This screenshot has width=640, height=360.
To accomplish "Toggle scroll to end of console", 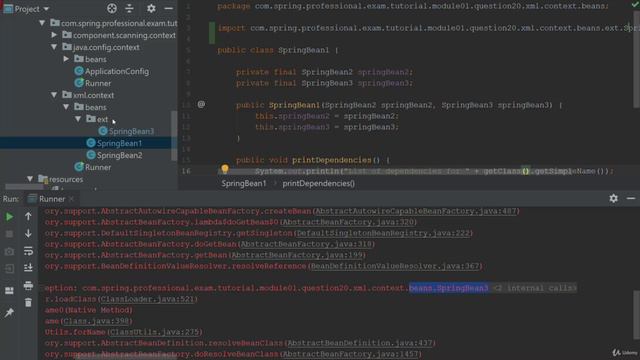I will [28, 268].
